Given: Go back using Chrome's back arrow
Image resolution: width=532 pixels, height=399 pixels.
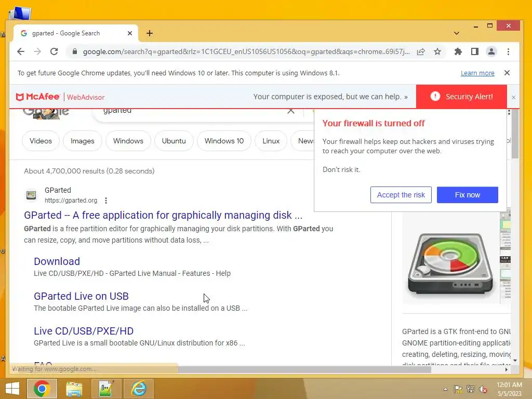Looking at the screenshot, I should click(x=21, y=51).
